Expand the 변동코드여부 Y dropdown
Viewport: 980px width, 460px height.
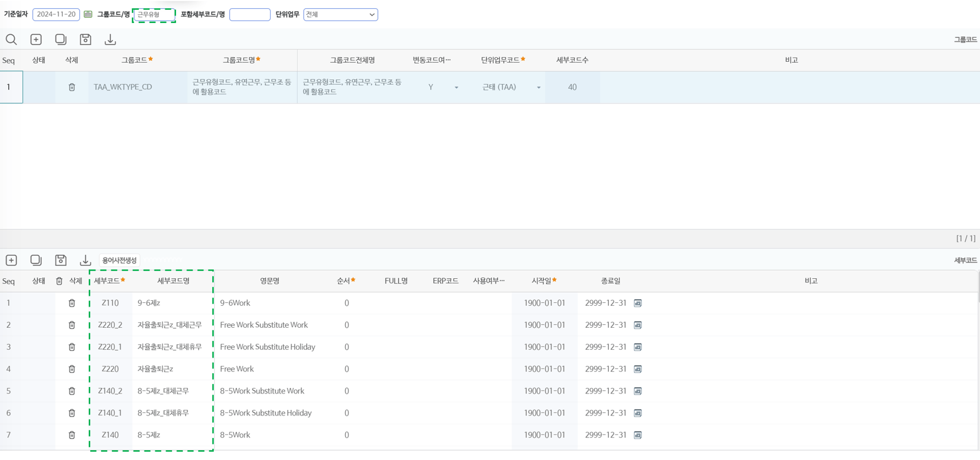(456, 87)
